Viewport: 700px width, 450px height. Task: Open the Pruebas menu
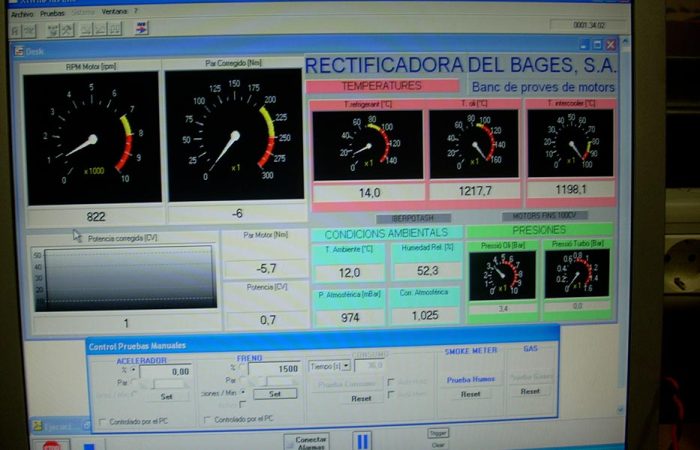coord(55,11)
